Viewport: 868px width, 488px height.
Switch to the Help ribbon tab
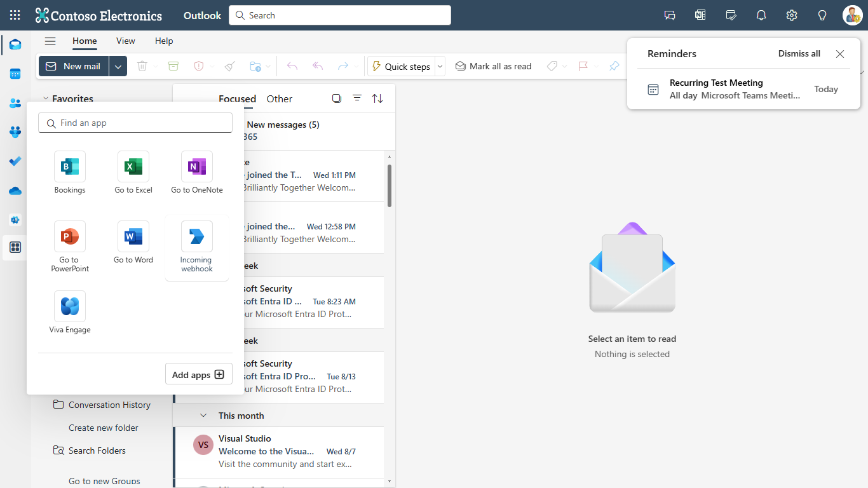(164, 41)
